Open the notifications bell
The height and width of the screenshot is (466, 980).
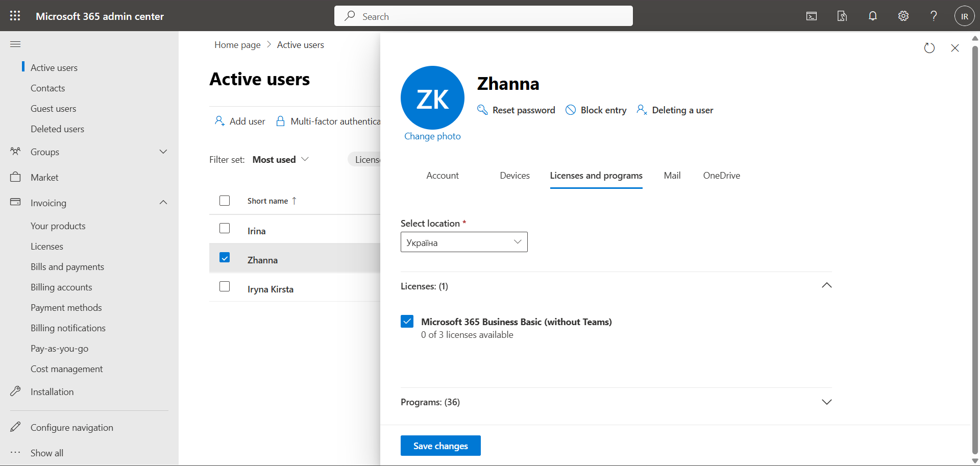point(873,16)
